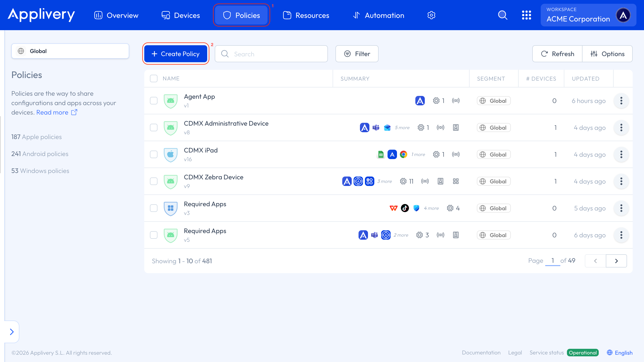Open three-dot menu for CDMX Zebra Device
The width and height of the screenshot is (644, 362).
pos(621,181)
